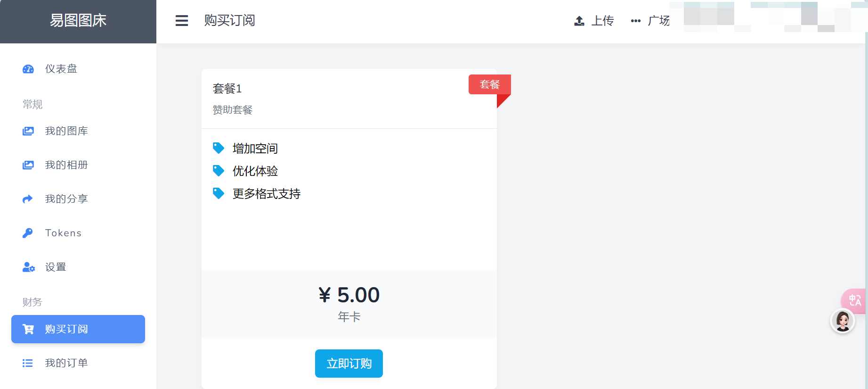Toggle the hamburger sidebar menu icon
Screen dimensions: 868x389
pyautogui.click(x=182, y=21)
